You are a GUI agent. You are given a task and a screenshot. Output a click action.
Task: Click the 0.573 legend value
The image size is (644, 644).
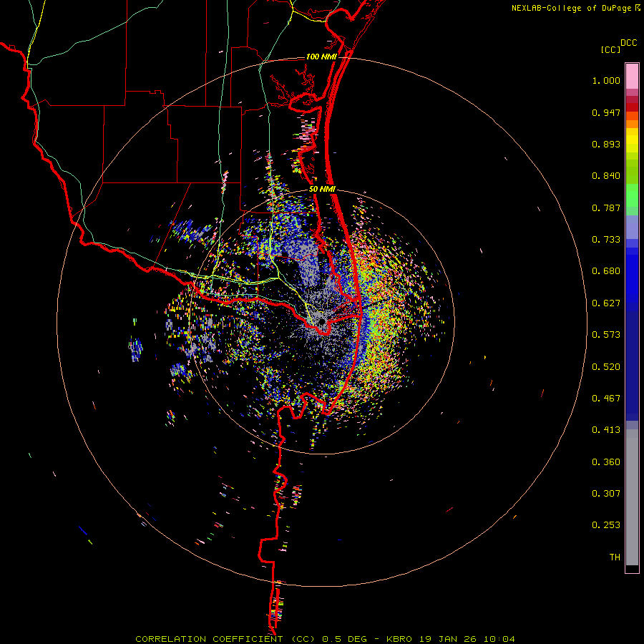click(606, 335)
